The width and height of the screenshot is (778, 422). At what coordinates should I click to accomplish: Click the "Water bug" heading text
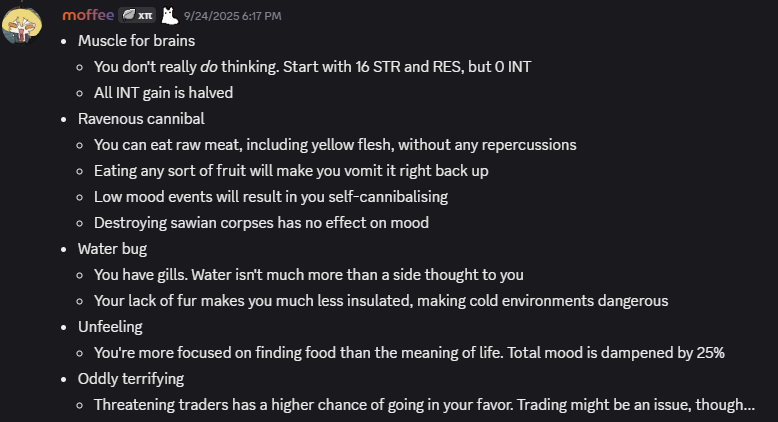pyautogui.click(x=112, y=248)
